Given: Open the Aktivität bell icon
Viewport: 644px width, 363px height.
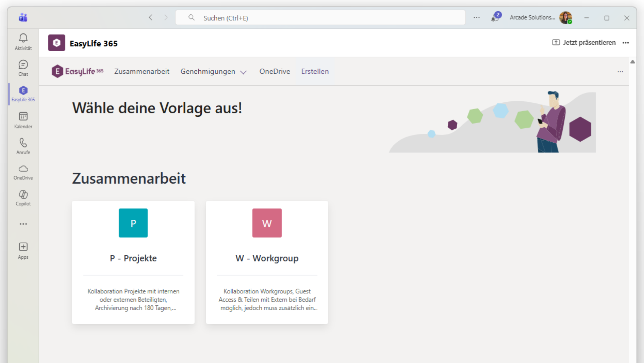Looking at the screenshot, I should click(x=23, y=42).
